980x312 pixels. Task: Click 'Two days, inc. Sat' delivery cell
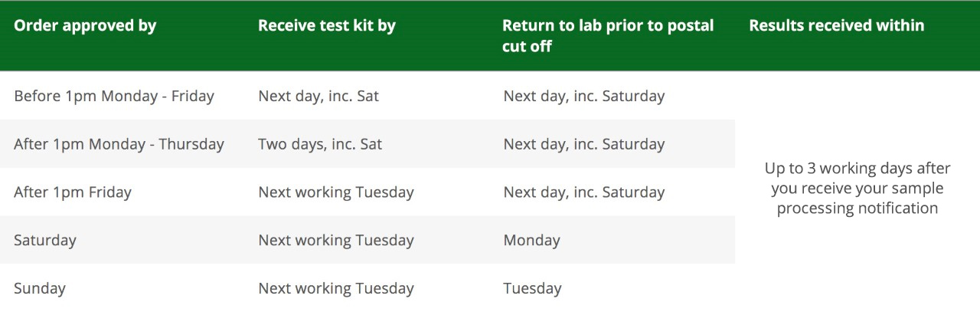click(x=320, y=144)
